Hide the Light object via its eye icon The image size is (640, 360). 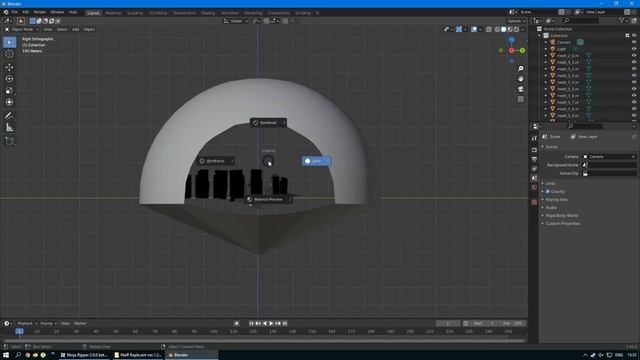(634, 49)
